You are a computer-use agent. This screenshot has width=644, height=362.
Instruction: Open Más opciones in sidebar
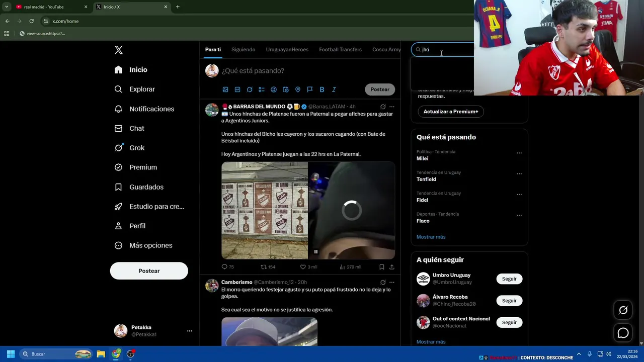coord(143,245)
